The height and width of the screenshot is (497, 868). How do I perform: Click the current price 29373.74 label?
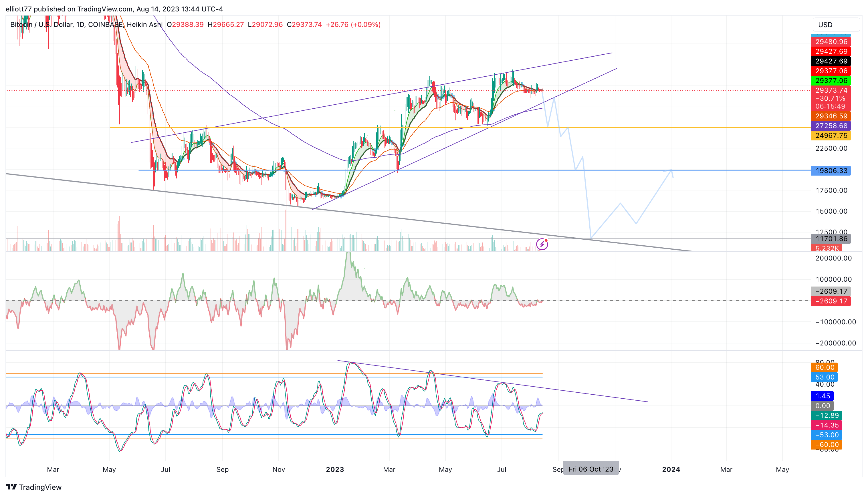point(831,90)
